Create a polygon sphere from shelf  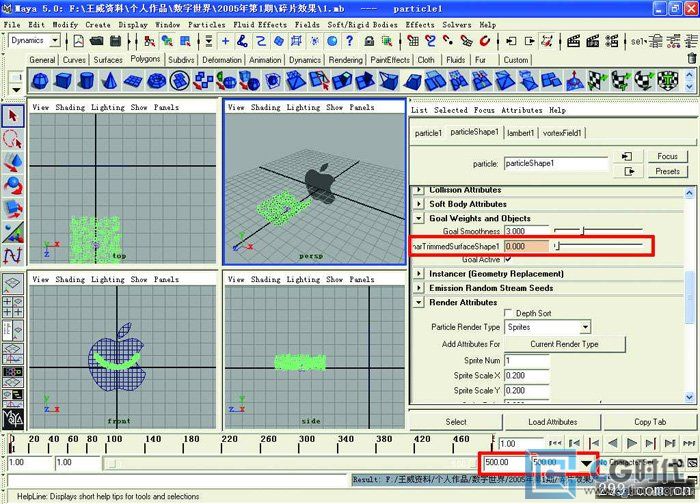40,81
